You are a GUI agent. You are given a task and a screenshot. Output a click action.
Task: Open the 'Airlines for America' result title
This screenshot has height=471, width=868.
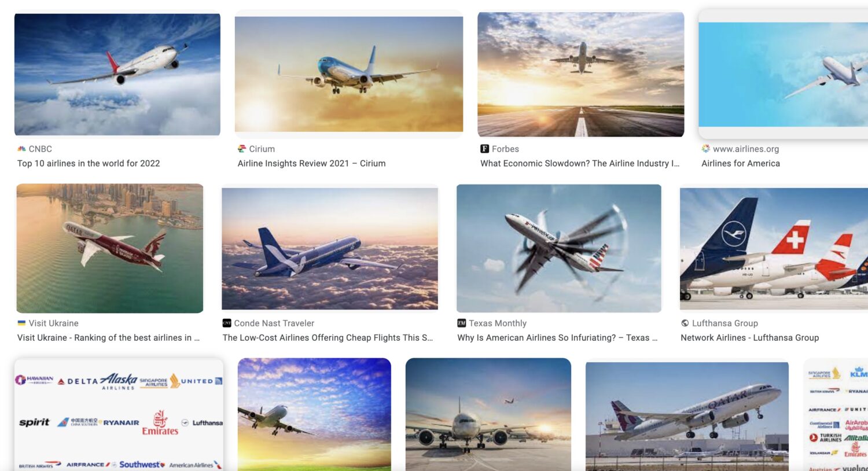[x=741, y=163]
